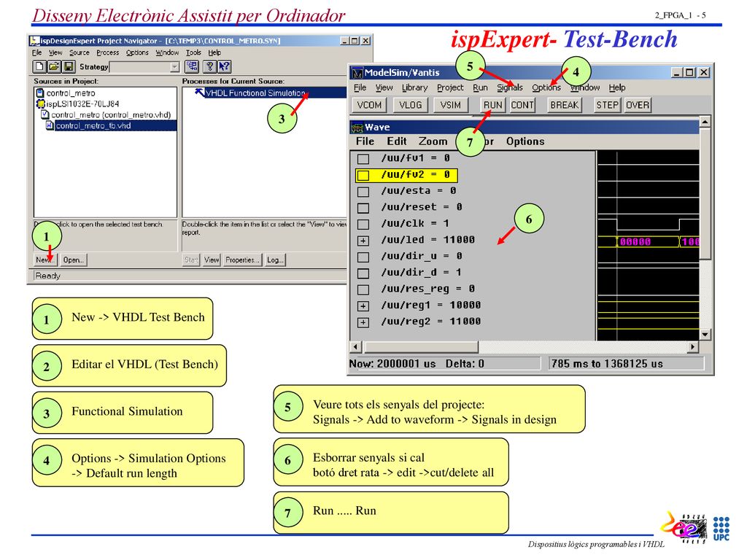
Task: Click the ispLSI1032E-70LJ84 device chip icon
Action: (x=41, y=104)
